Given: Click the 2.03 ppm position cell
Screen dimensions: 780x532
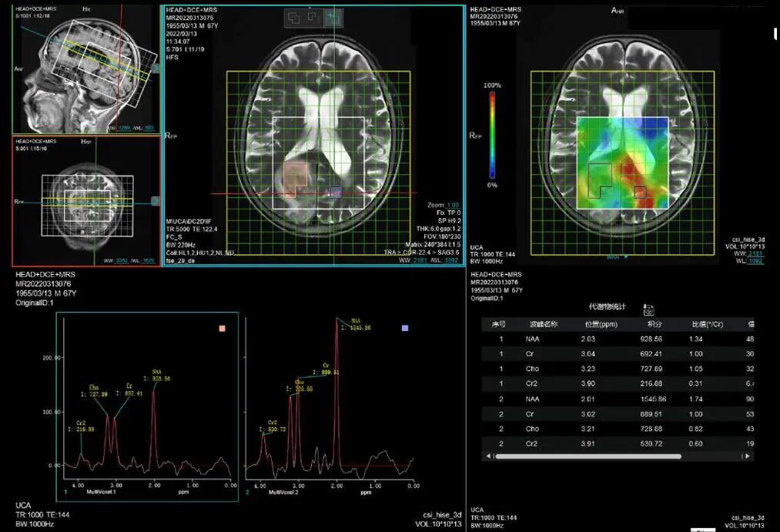Looking at the screenshot, I should pos(588,339).
